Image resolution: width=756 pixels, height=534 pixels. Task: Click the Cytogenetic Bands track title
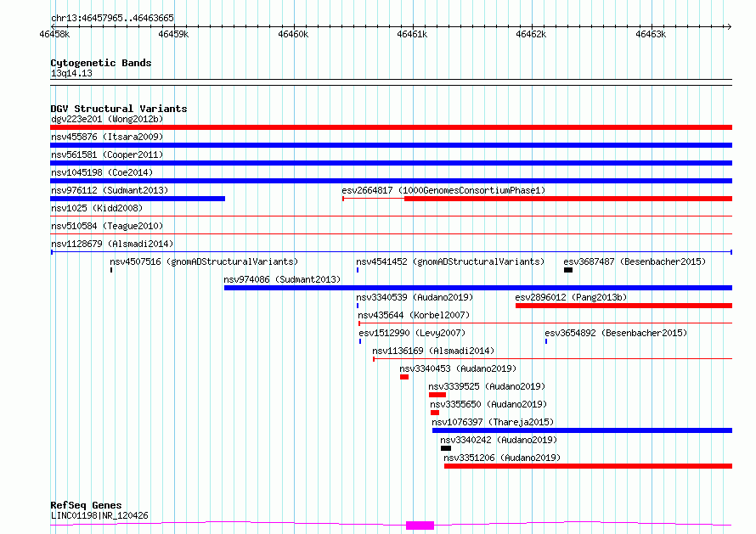pyautogui.click(x=101, y=63)
